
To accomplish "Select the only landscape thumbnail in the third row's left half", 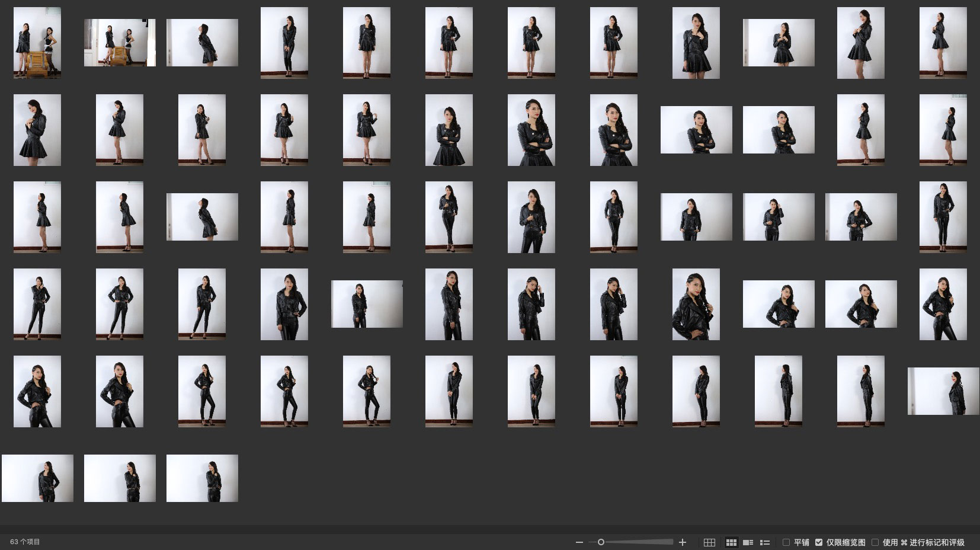I will point(202,217).
